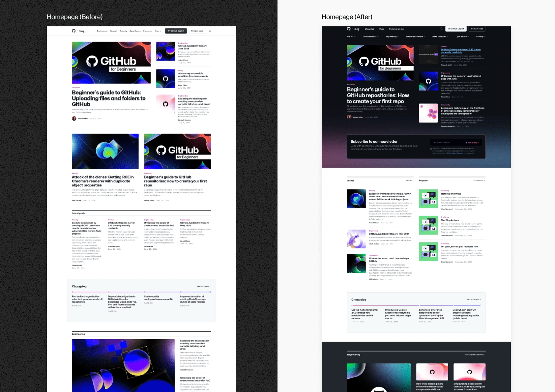
Task: Open Open Source in the Before navigation
Action: point(135,31)
